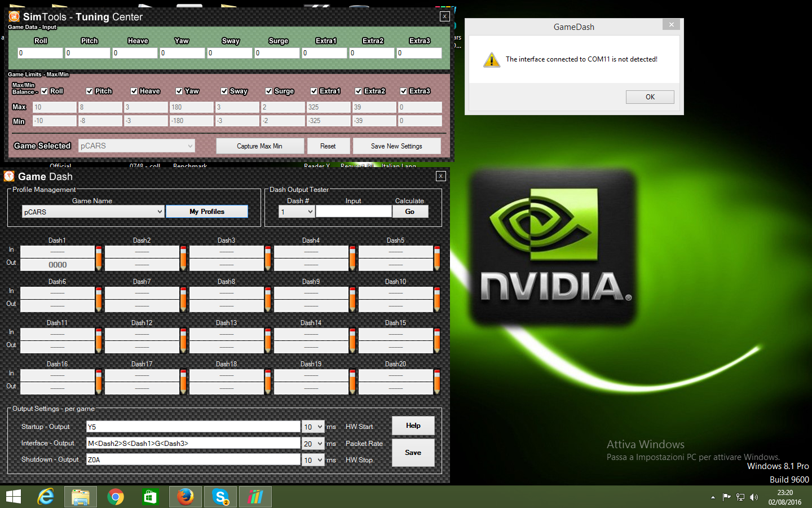The image size is (812, 508).
Task: Click the Startup - Output text field
Action: pos(193,427)
